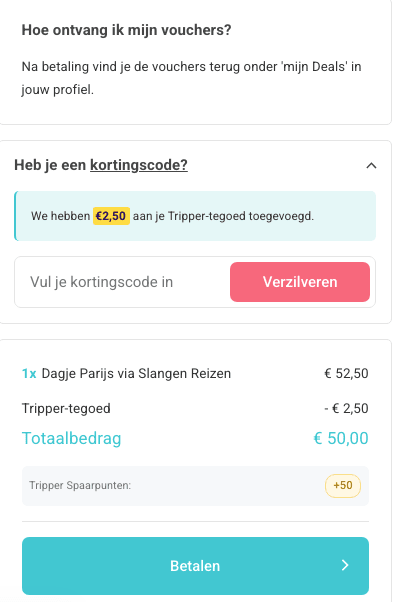This screenshot has height=602, width=396.
Task: Click the Tripper-tegoed toegevoegd notification banner
Action: click(x=195, y=216)
